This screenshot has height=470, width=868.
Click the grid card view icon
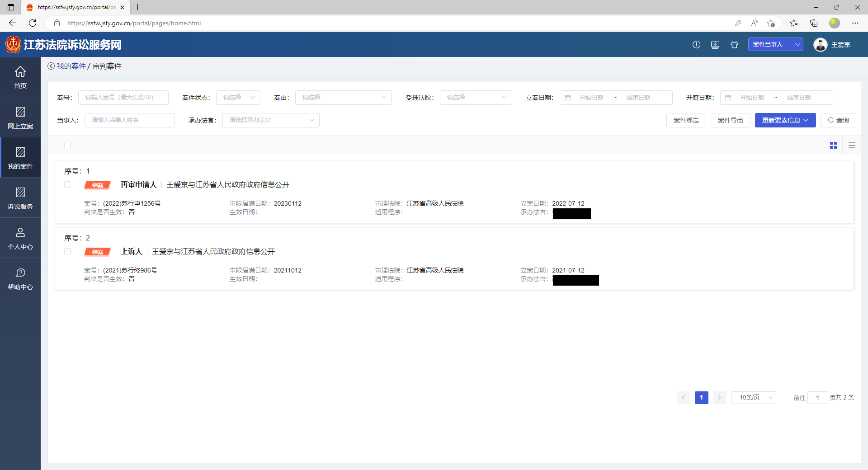click(x=833, y=145)
